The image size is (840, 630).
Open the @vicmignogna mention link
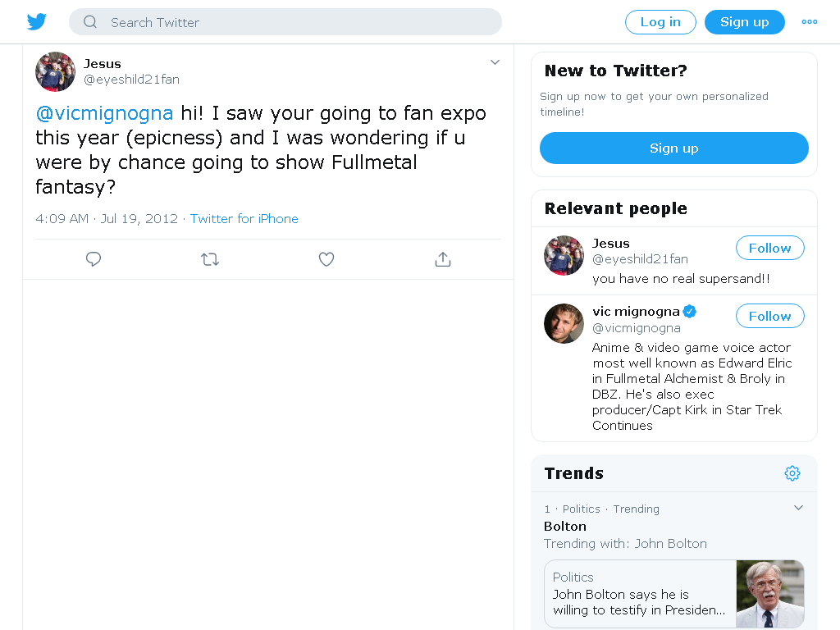coord(104,113)
